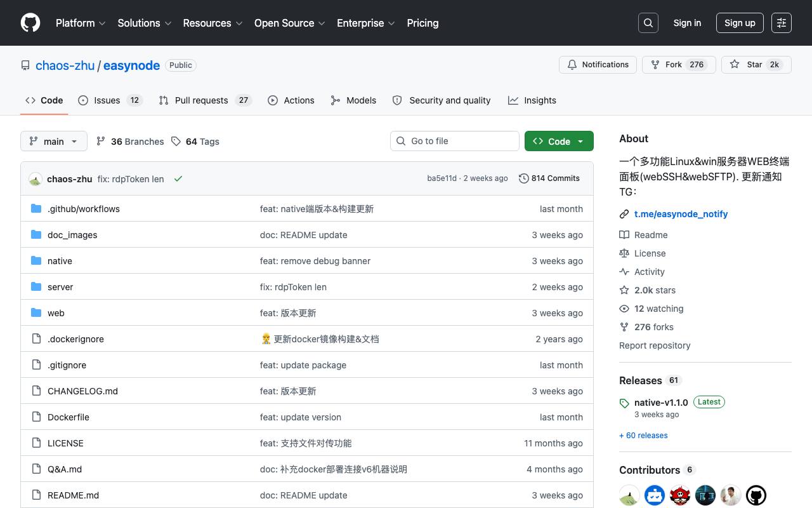Viewport: 812px width, 508px height.
Task: Expand the Enterprise menu
Action: point(366,23)
